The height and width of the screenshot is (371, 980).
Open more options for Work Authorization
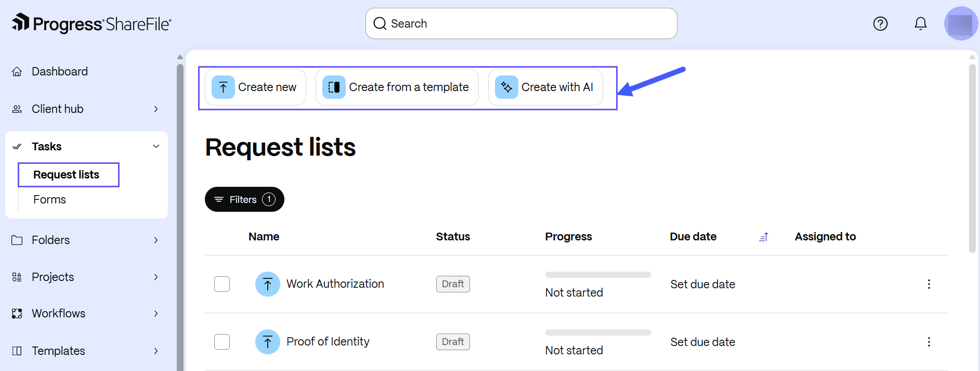tap(929, 284)
